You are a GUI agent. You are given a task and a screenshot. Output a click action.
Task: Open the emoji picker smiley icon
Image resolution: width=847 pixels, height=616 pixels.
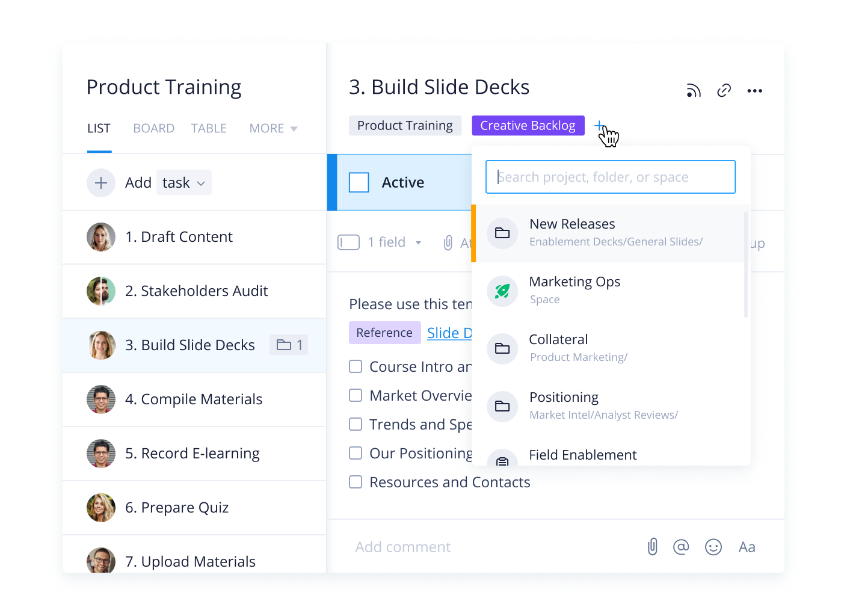click(x=713, y=547)
